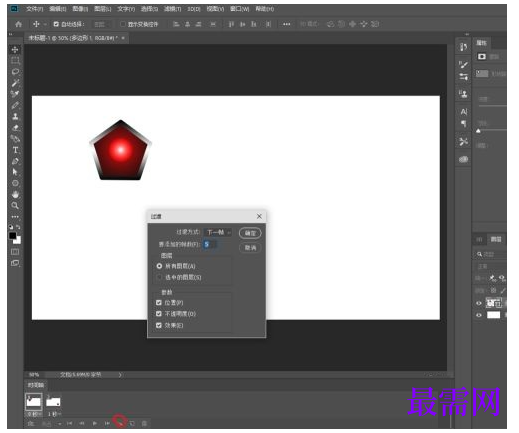
Task: Click the tween frames icon circled red
Action: pos(119,423)
